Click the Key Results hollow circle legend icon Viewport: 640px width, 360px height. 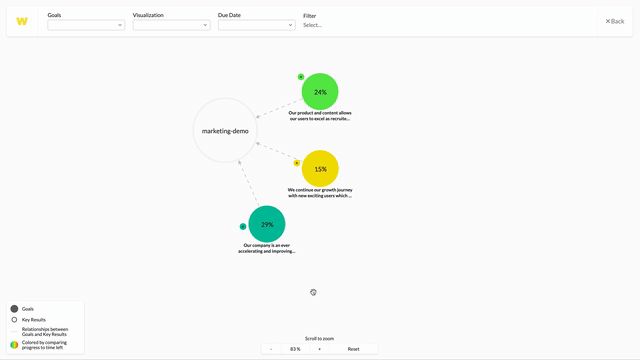pos(14,320)
